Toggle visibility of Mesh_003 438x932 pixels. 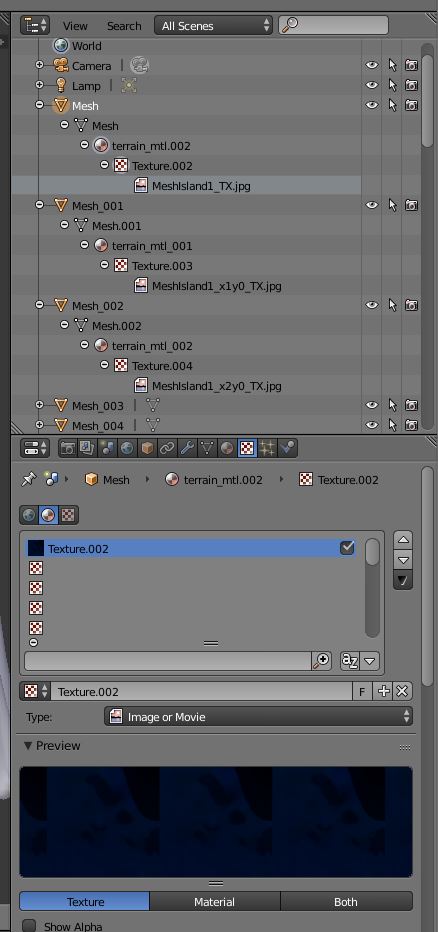tap(372, 405)
